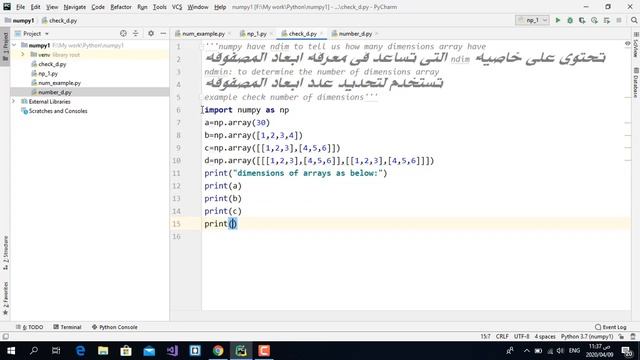The height and width of the screenshot is (360, 640).
Task: Open the Structure side tab
Action: 5,253
